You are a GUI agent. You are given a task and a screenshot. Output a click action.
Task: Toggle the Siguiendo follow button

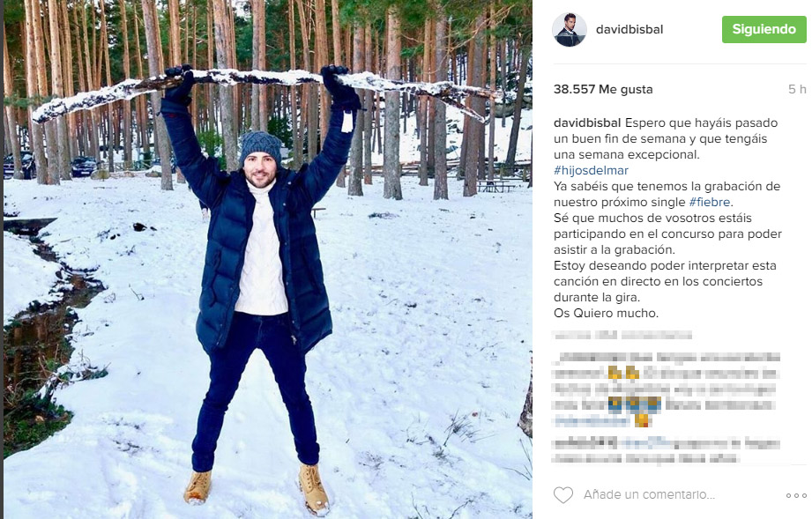764,29
